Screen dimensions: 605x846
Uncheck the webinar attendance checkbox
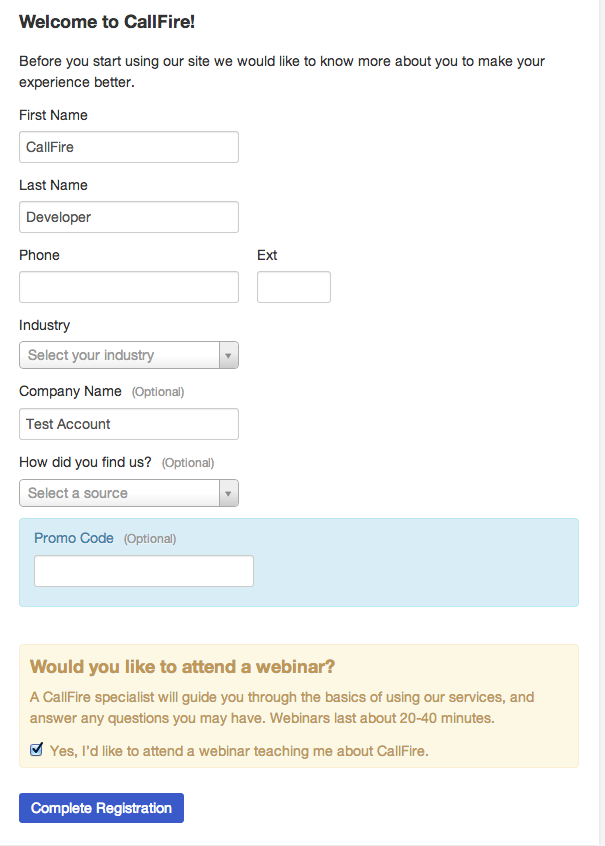pos(37,750)
